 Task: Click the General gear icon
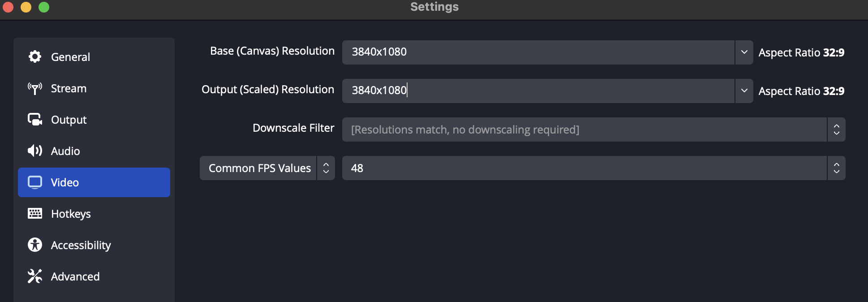[35, 57]
